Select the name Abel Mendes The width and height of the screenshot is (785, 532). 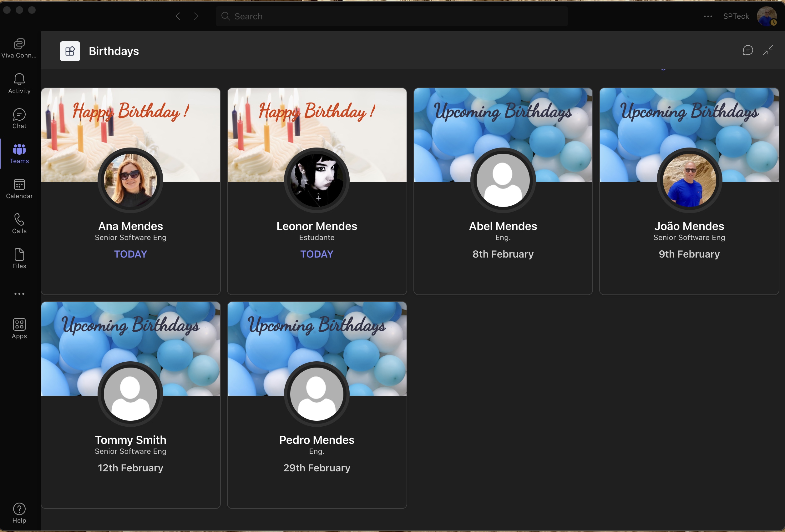[x=503, y=226]
